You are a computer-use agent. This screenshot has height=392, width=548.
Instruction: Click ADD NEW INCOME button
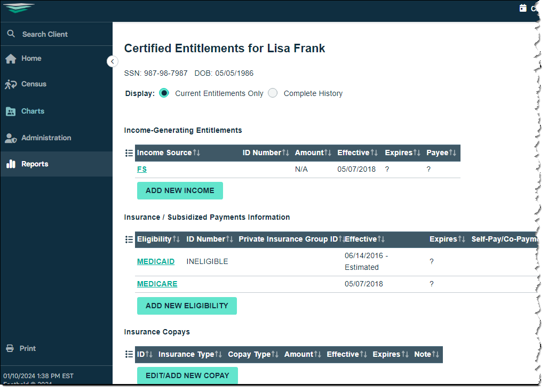click(x=180, y=191)
